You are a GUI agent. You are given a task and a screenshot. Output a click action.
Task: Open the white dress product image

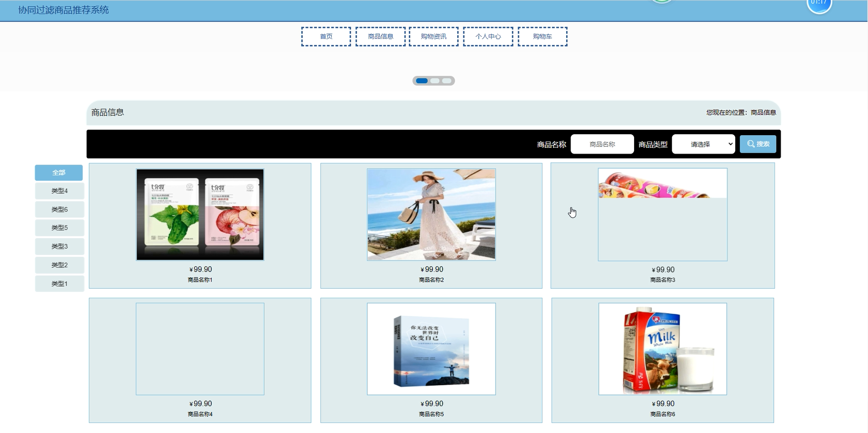pos(431,215)
